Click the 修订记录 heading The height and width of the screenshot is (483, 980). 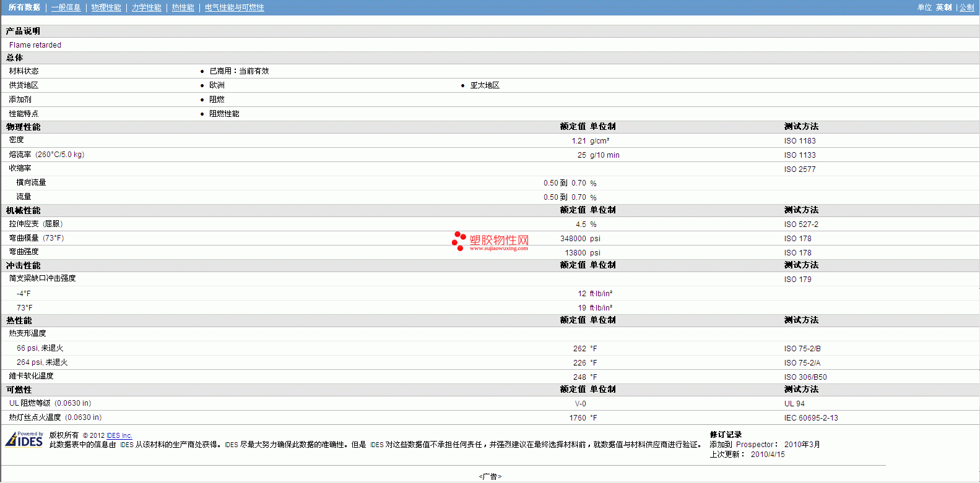(726, 435)
